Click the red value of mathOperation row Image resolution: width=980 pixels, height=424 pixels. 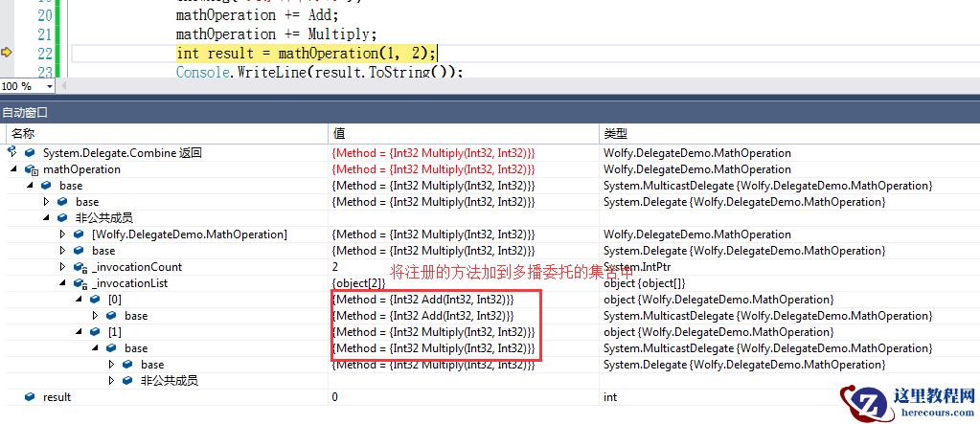click(x=434, y=169)
